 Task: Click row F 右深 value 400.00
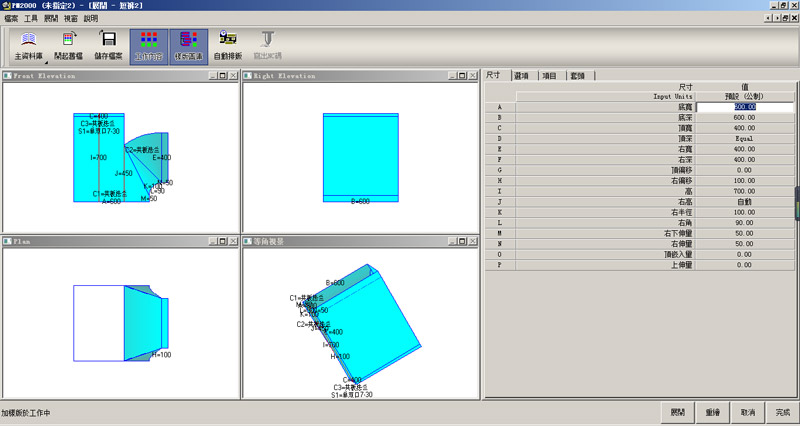[x=745, y=160]
